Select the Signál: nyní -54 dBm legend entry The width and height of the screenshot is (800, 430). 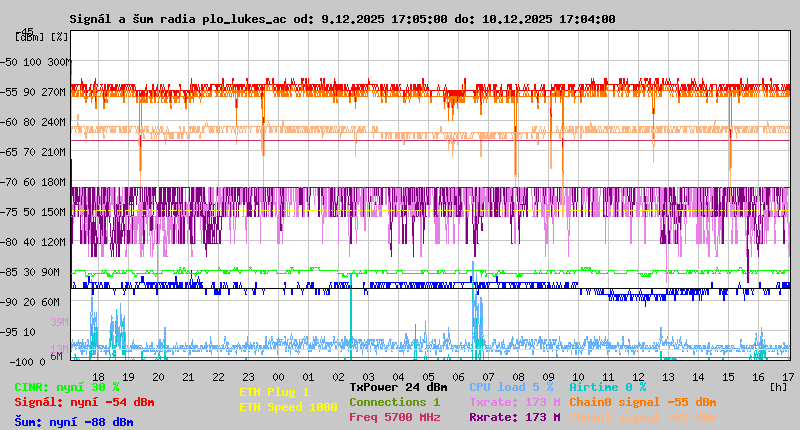coord(84,402)
